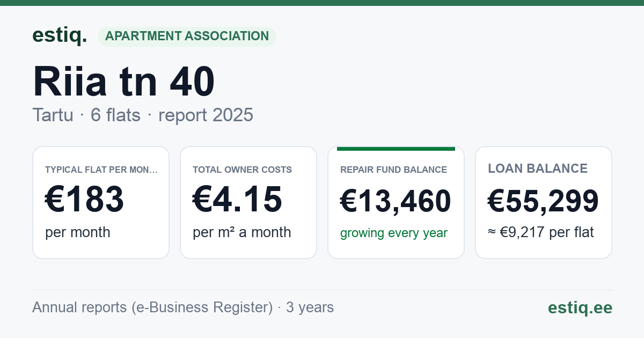
Task: Select the APARTMENT ASSOCIATION badge
Action: pyautogui.click(x=187, y=36)
